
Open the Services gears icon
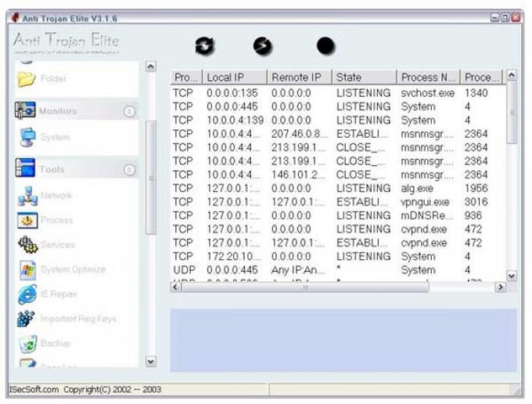27,245
